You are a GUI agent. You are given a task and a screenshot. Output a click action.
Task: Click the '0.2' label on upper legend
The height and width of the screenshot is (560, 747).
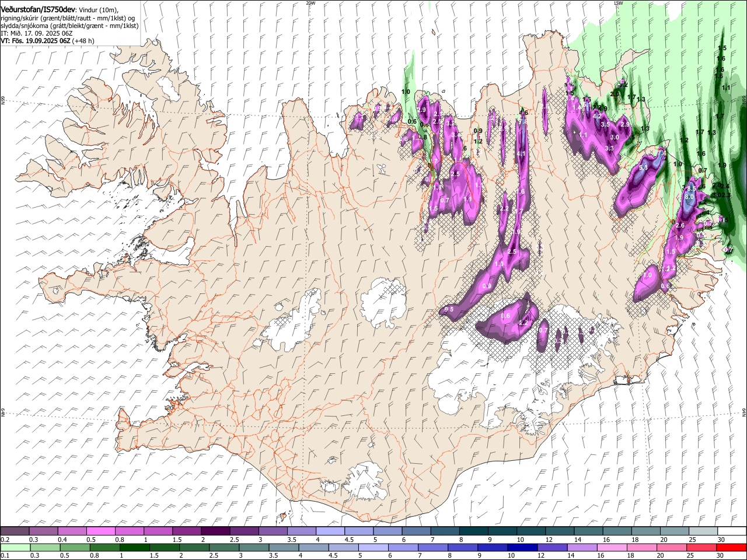5,540
